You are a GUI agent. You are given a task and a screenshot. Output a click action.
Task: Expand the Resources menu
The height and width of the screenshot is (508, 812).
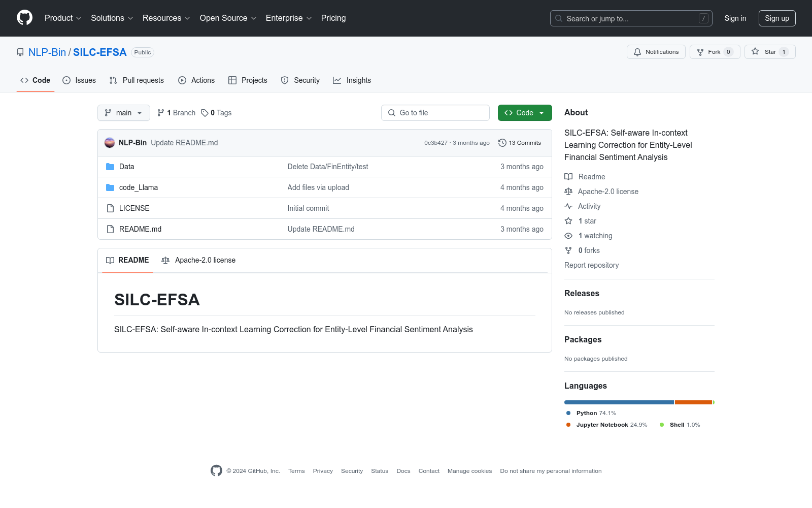[x=166, y=18]
